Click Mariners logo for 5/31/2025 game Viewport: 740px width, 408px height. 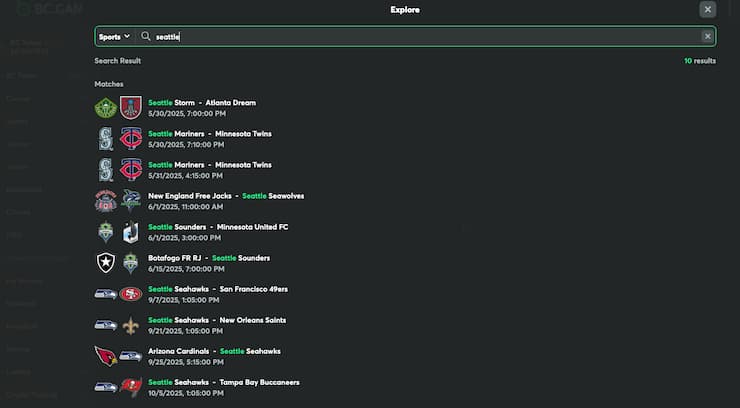coord(106,170)
